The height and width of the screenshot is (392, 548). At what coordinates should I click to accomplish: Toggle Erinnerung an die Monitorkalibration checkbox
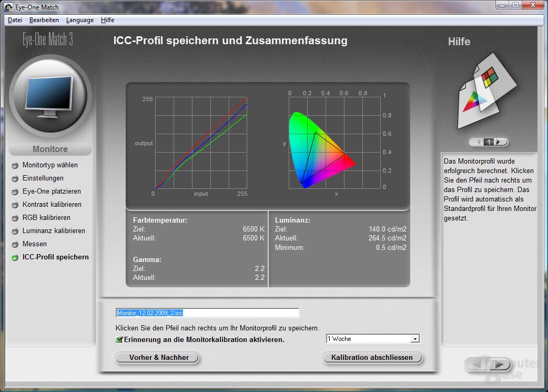(119, 339)
